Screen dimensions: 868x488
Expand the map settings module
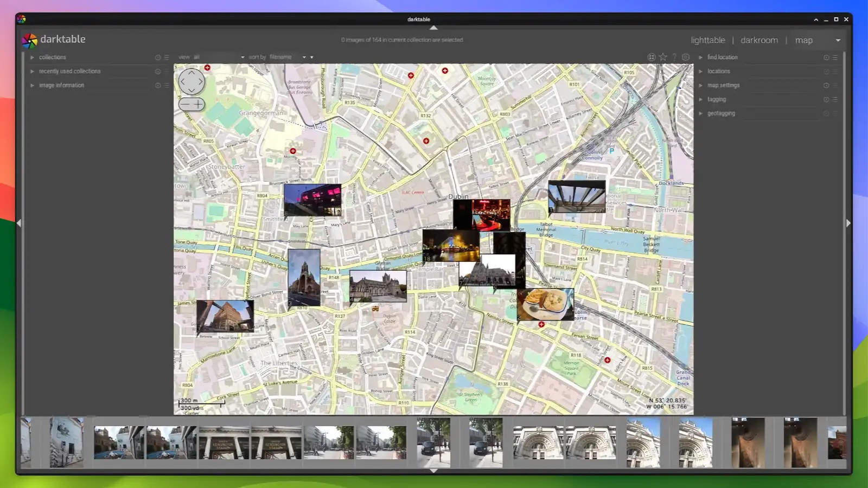[x=723, y=85]
